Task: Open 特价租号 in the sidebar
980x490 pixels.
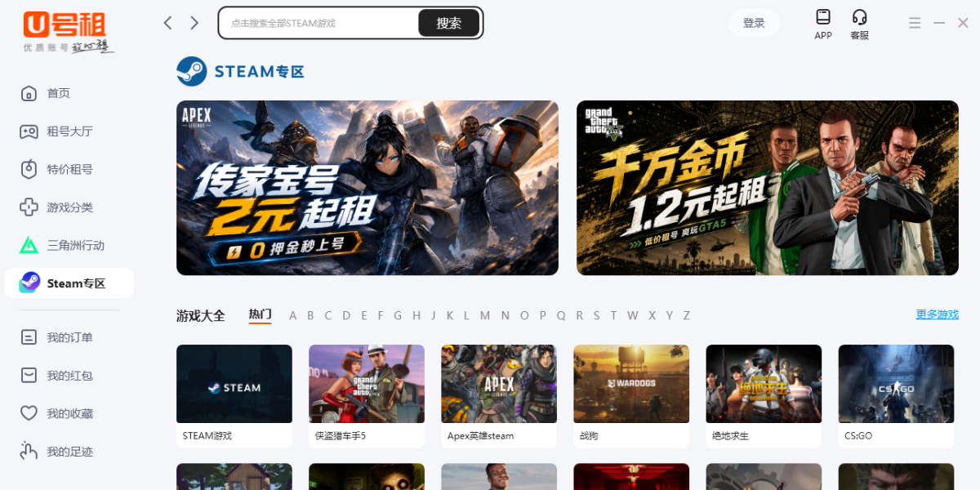Action: pyautogui.click(x=69, y=169)
